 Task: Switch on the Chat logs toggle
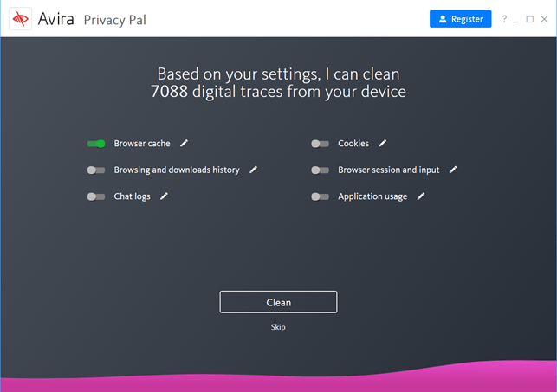coord(96,196)
